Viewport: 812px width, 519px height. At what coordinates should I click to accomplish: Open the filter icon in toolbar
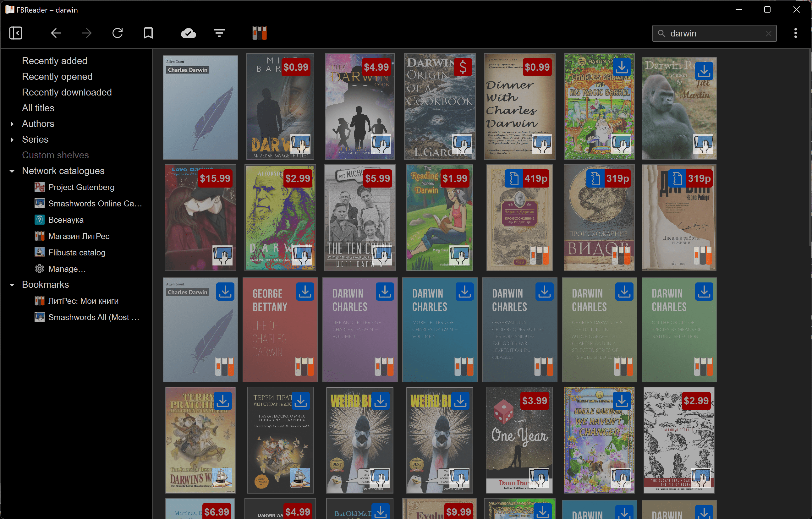[x=219, y=33]
